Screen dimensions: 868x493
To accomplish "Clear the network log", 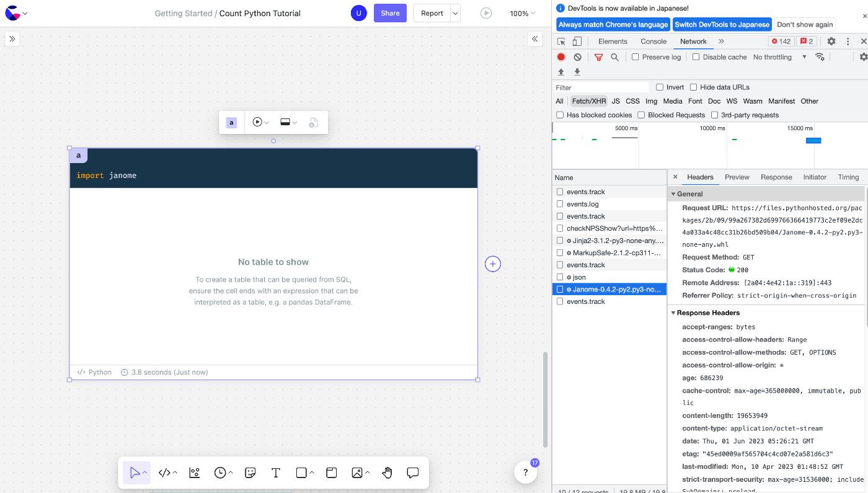I will (578, 57).
